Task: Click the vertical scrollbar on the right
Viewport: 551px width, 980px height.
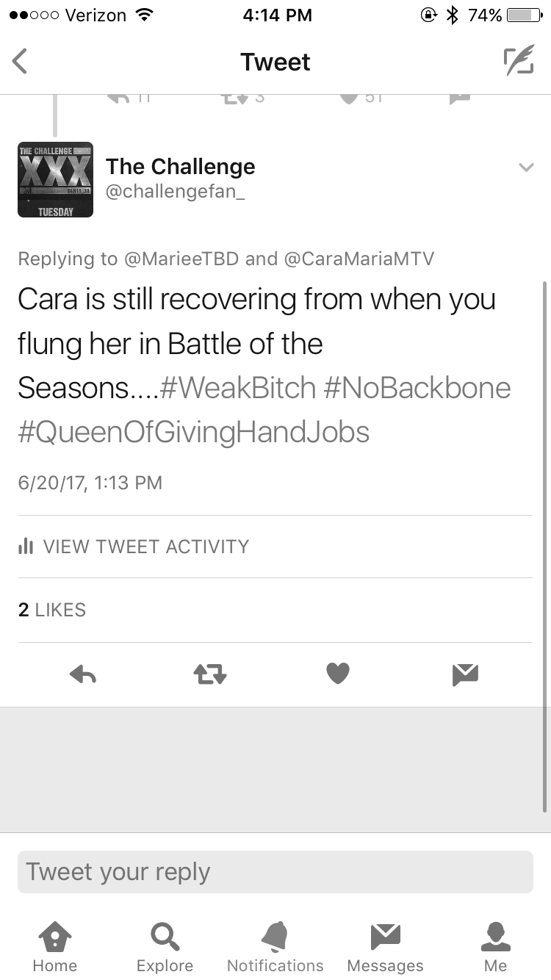Action: [x=546, y=546]
